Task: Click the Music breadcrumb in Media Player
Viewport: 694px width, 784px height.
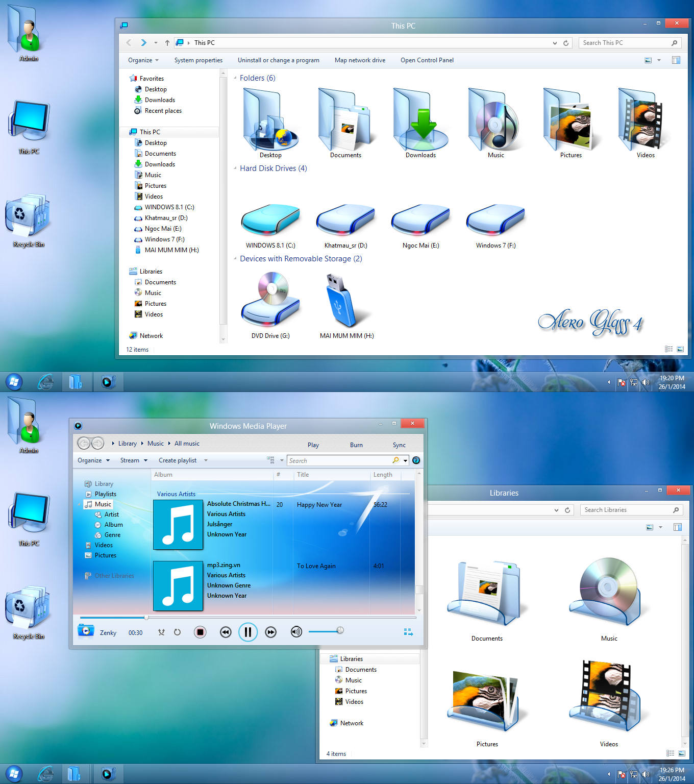Action: tap(156, 444)
